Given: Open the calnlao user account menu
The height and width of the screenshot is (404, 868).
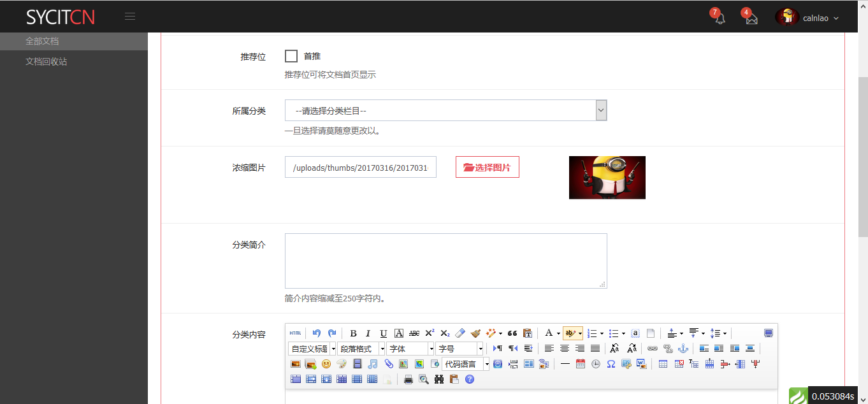Looking at the screenshot, I should click(x=807, y=18).
